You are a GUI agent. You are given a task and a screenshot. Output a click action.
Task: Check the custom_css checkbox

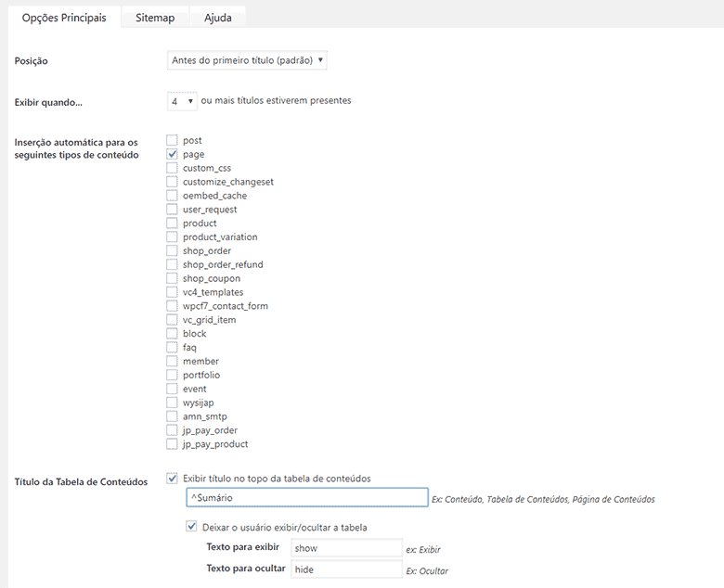(172, 168)
